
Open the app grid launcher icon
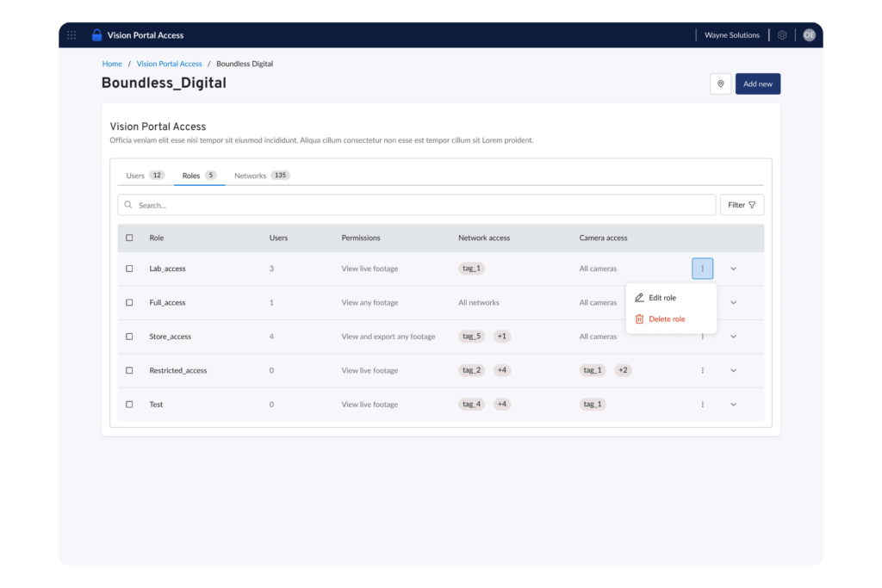[x=71, y=34]
